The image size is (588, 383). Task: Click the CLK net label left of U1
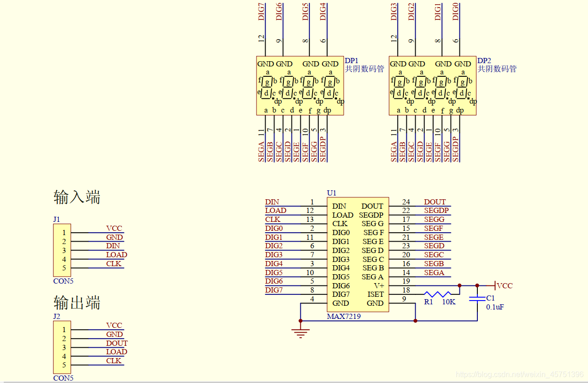273,220
